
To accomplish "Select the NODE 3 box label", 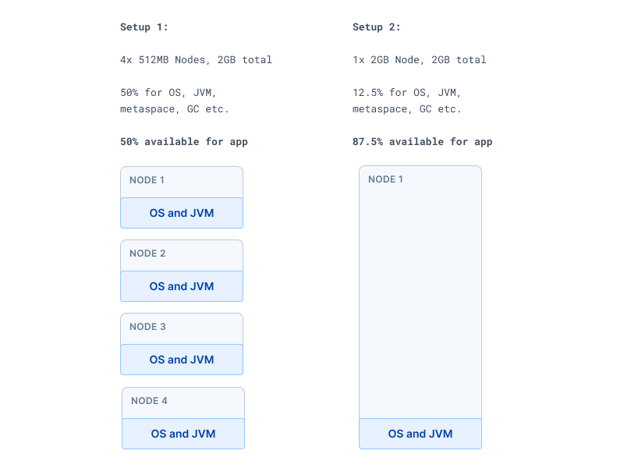I will (x=147, y=326).
